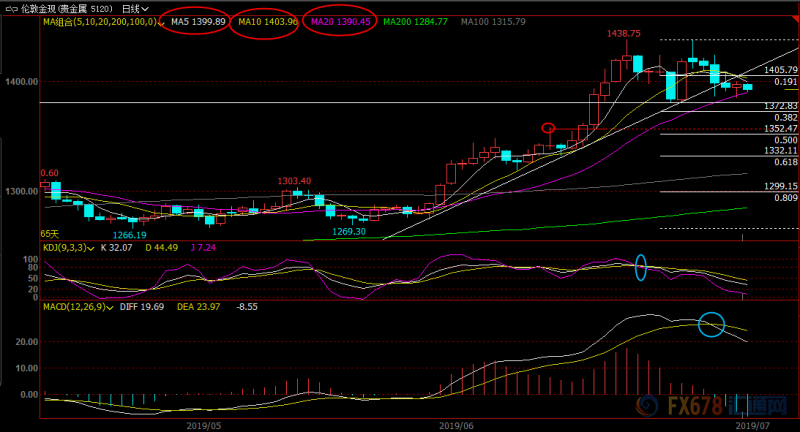Viewport: 800px width, 432px height.
Task: Click the DEA 23.97 value
Action: pos(198,307)
